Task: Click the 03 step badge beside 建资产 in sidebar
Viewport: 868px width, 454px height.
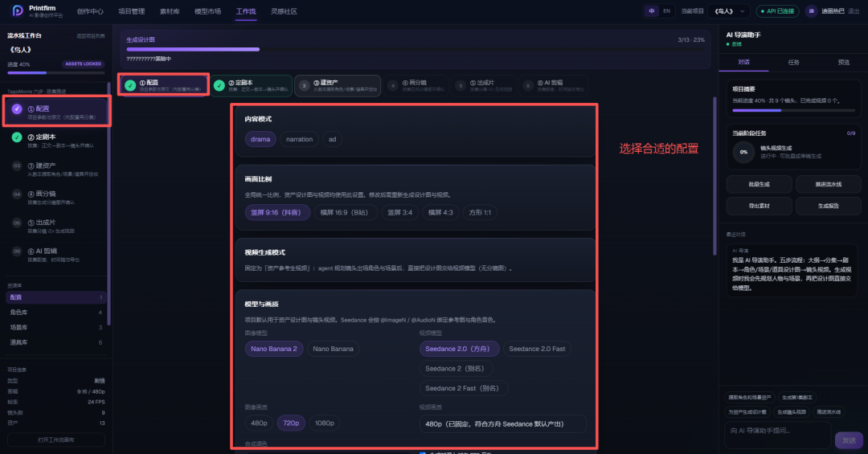Action: click(x=17, y=166)
